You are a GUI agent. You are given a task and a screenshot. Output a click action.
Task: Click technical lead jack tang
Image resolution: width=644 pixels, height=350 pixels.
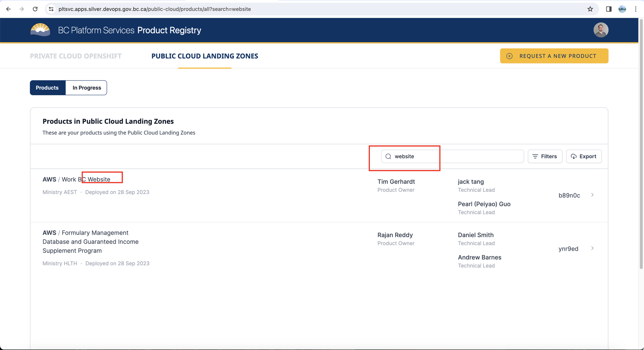pyautogui.click(x=471, y=182)
